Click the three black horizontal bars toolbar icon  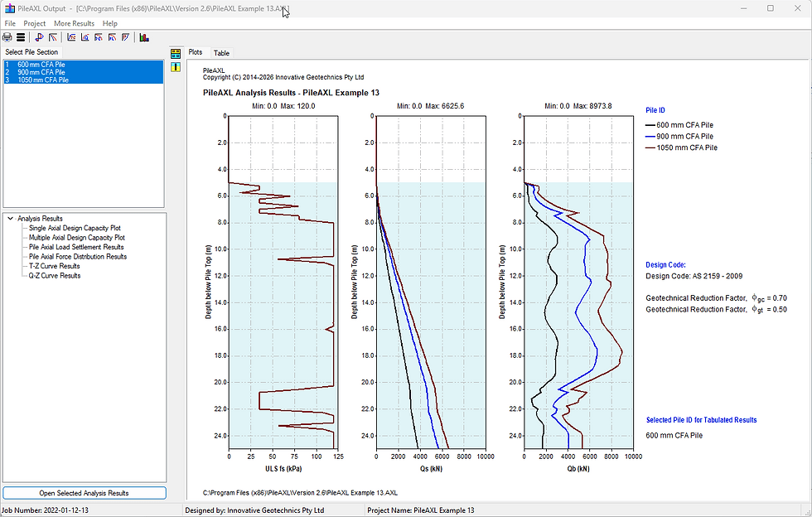(x=21, y=37)
